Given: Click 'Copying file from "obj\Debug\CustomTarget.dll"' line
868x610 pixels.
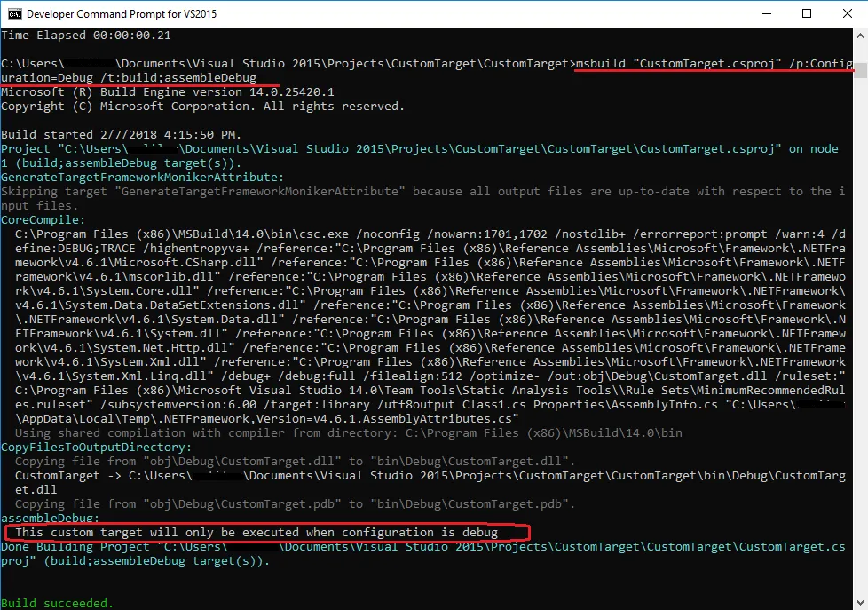Looking at the screenshot, I should [295, 462].
